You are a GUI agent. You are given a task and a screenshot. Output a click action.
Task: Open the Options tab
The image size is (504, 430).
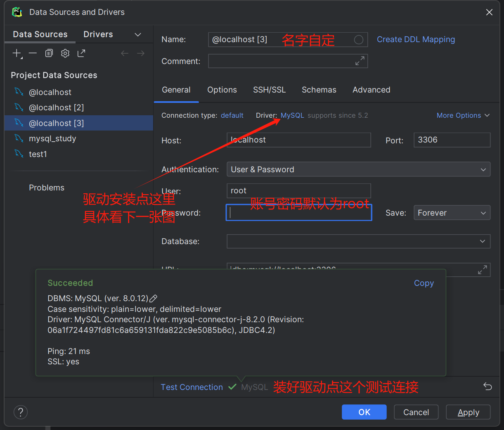(222, 90)
